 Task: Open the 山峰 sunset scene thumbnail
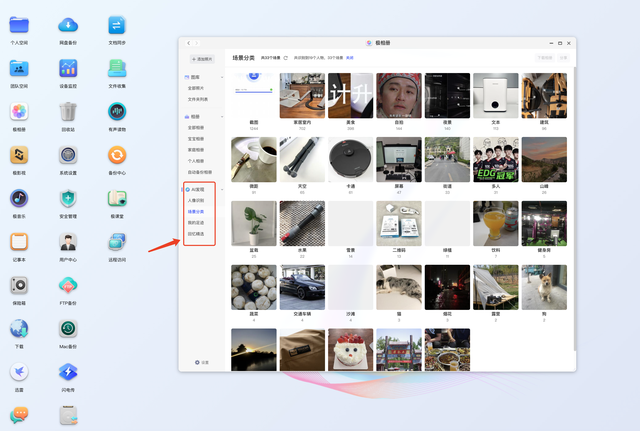click(544, 160)
